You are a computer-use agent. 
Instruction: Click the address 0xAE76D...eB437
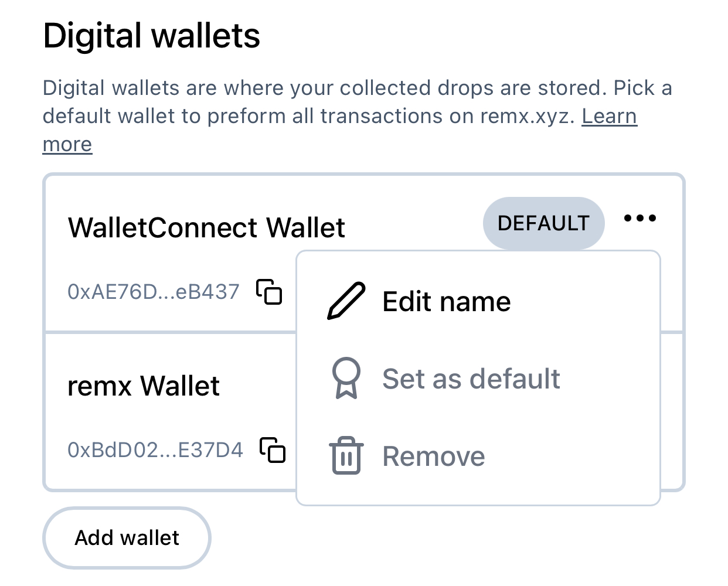coord(154,292)
